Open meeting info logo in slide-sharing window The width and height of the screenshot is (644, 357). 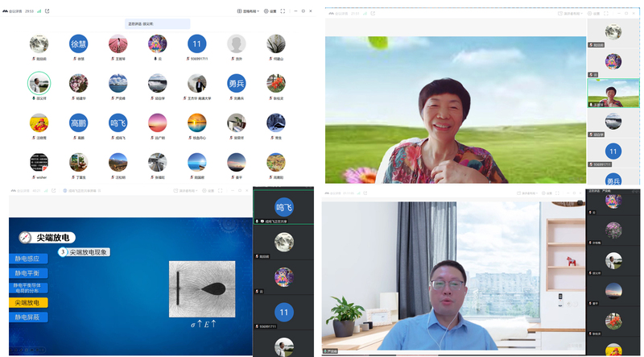pos(14,191)
